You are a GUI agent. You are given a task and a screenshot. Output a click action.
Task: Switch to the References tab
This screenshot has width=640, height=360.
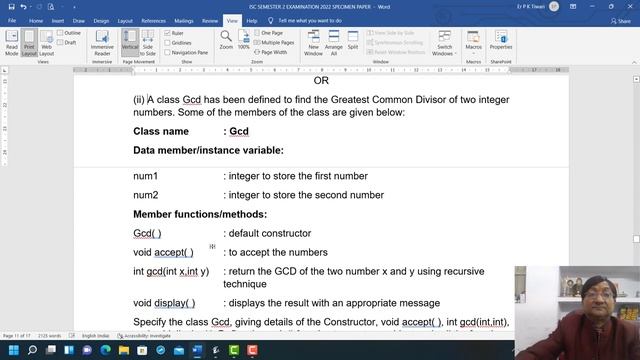(153, 21)
